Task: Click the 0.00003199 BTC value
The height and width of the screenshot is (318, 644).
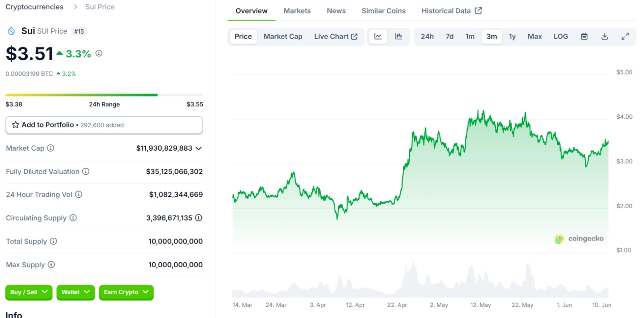Action: click(29, 74)
